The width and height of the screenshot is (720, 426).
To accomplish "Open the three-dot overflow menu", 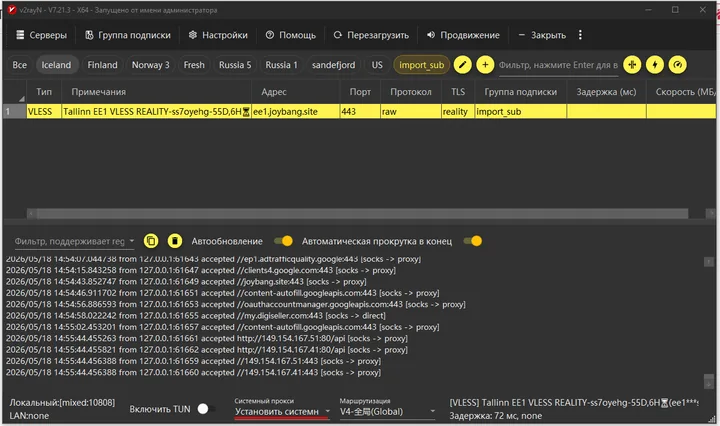I will (x=580, y=35).
